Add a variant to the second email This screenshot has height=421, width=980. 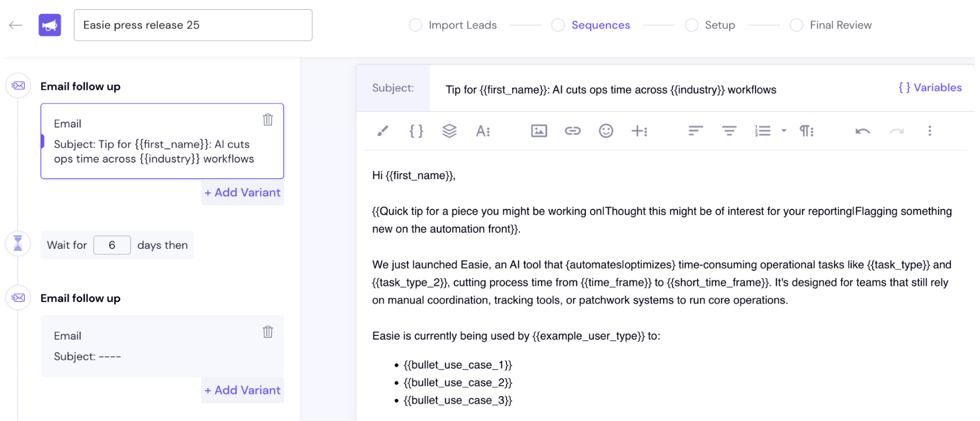click(x=243, y=390)
